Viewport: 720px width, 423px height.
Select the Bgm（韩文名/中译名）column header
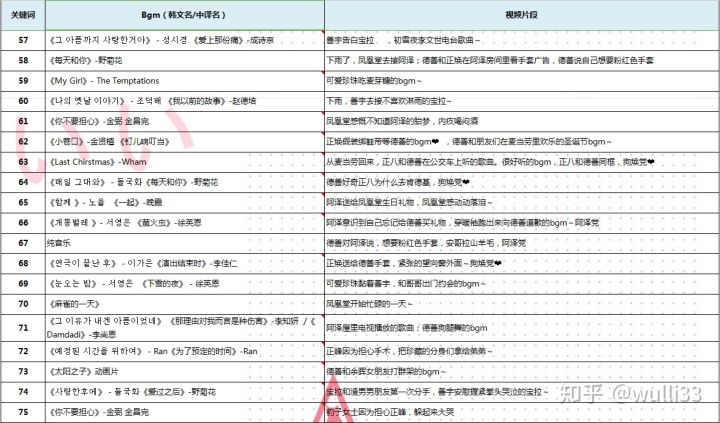click(x=185, y=15)
